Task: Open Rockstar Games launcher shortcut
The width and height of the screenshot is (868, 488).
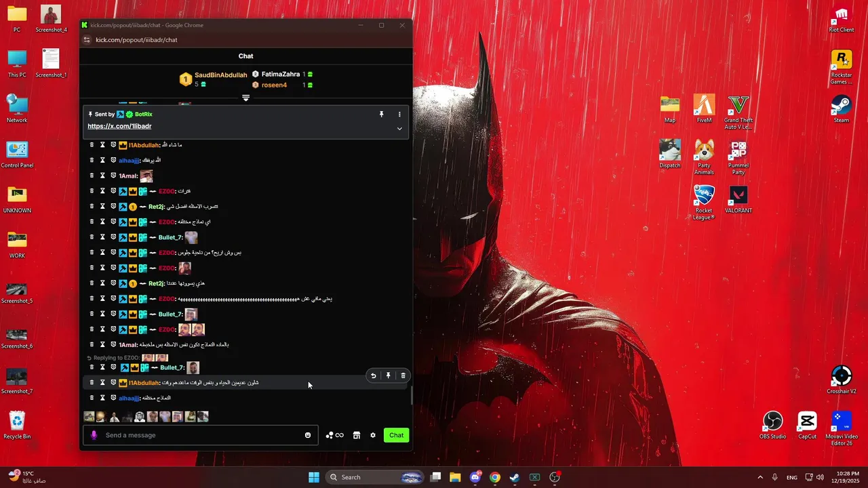Action: (842, 68)
